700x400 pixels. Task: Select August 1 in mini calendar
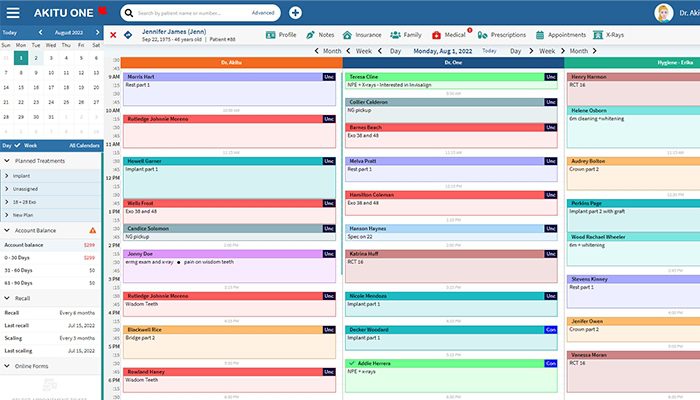[x=21, y=58]
